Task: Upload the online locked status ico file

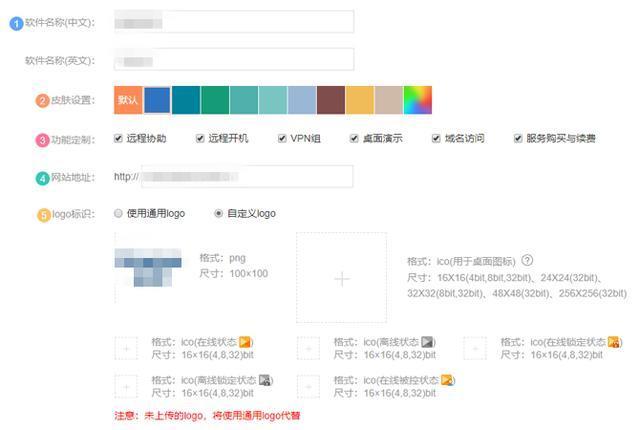Action: click(475, 348)
